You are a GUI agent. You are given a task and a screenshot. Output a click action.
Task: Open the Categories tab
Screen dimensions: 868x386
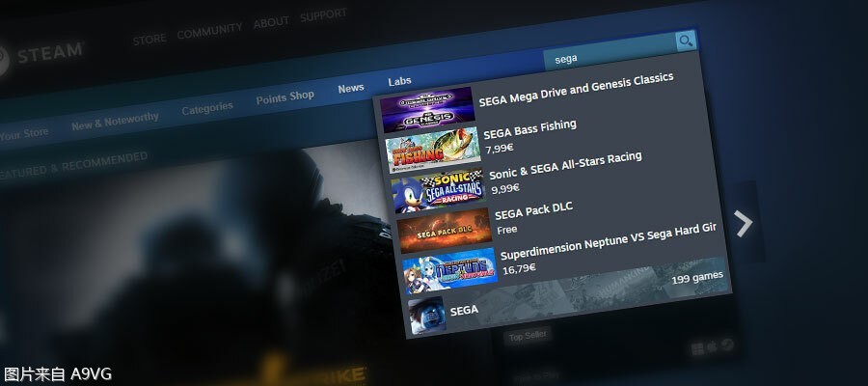[x=207, y=108]
